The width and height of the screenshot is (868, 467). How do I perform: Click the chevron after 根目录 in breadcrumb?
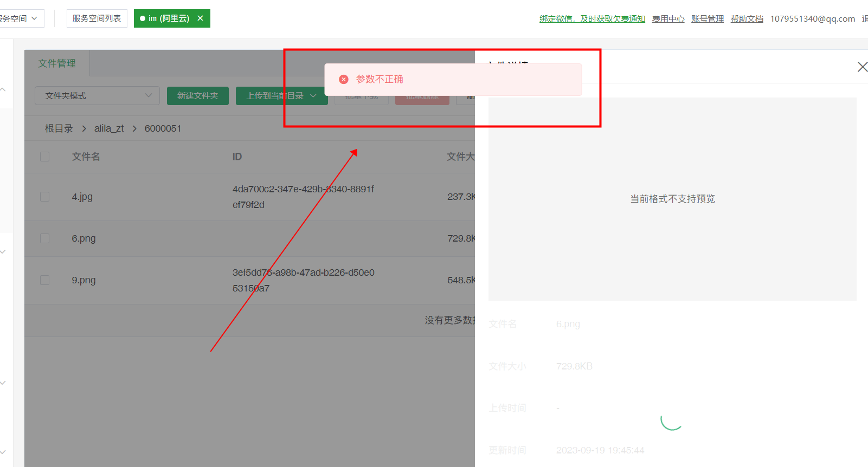pos(84,128)
